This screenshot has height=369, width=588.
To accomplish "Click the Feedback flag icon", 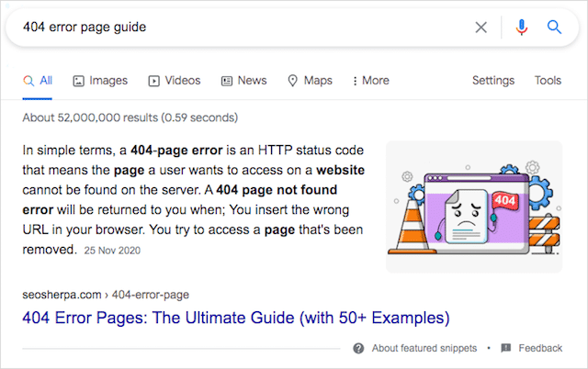I will pos(505,349).
